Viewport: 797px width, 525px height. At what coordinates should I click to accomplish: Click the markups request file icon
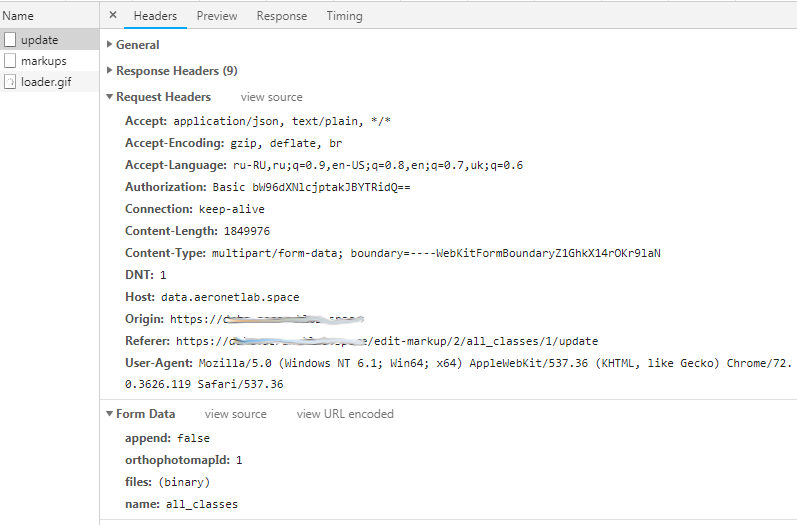coord(10,61)
